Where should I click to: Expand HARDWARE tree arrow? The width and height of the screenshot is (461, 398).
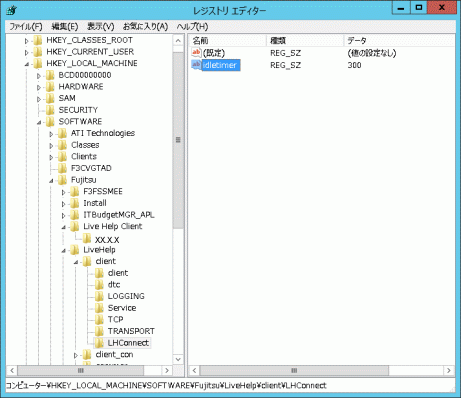39,88
